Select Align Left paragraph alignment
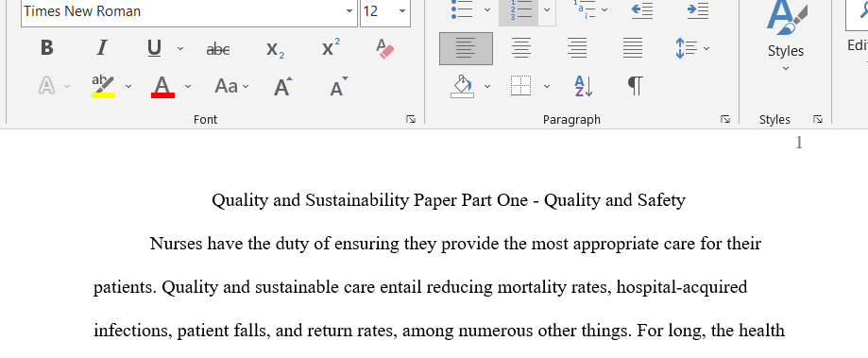868x358 pixels. tap(466, 48)
